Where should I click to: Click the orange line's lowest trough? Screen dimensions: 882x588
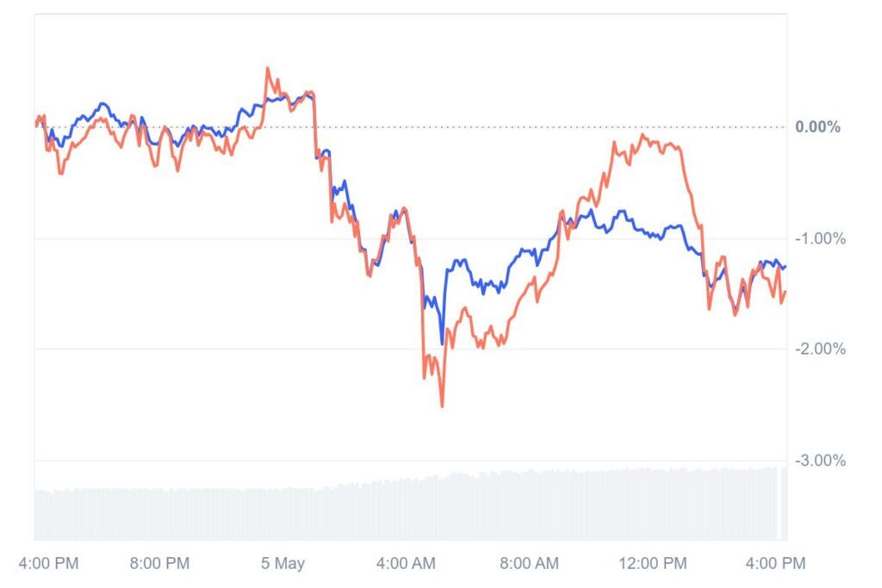point(443,406)
